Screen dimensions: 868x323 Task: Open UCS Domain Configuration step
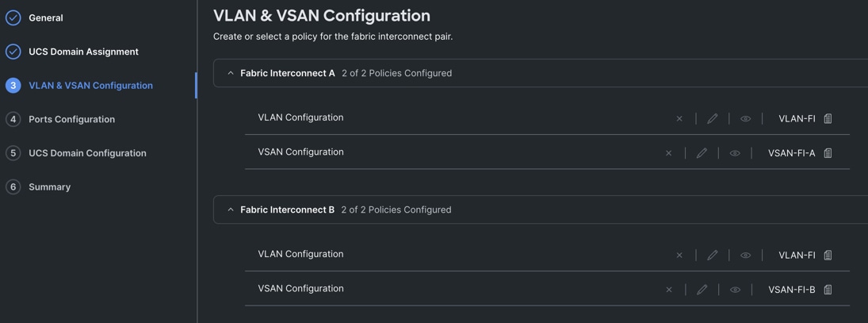87,153
